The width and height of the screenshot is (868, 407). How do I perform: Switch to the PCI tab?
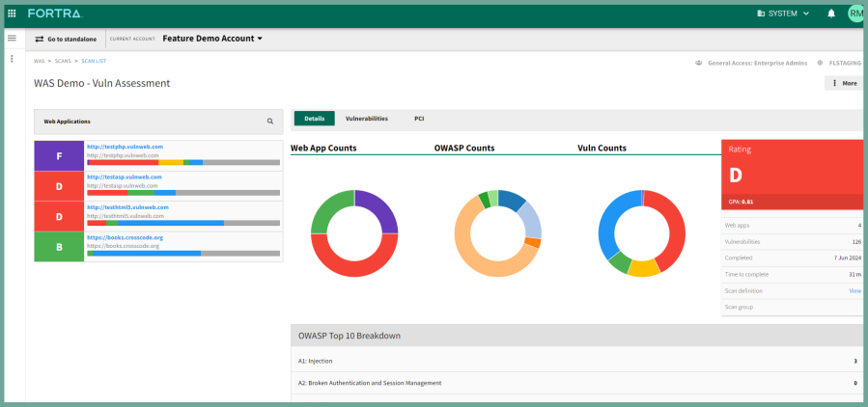click(x=419, y=119)
